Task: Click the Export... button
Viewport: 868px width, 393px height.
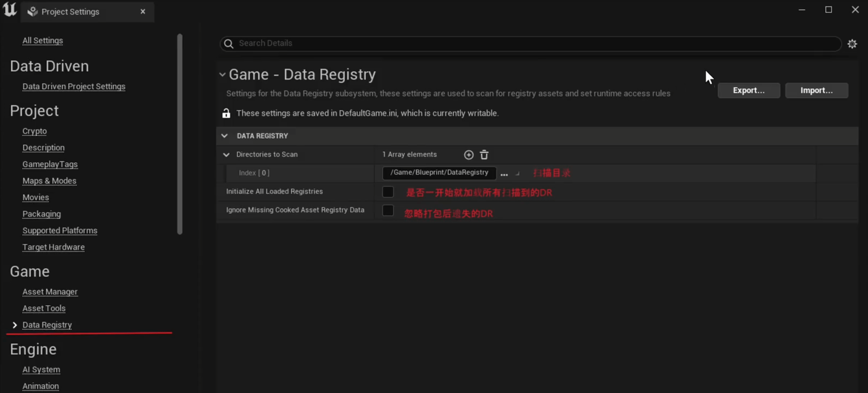Action: (749, 90)
